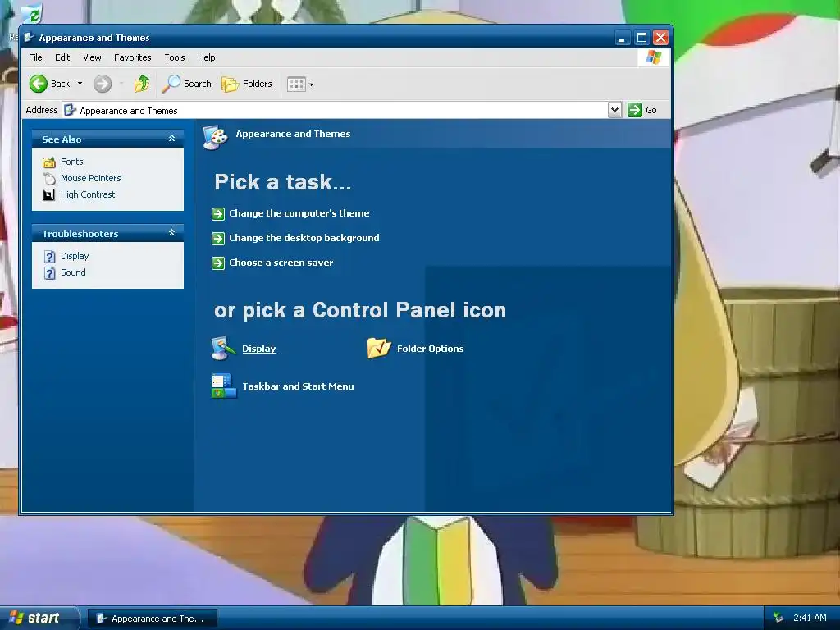
Task: Click the Display troubleshooter help icon
Action: [49, 257]
